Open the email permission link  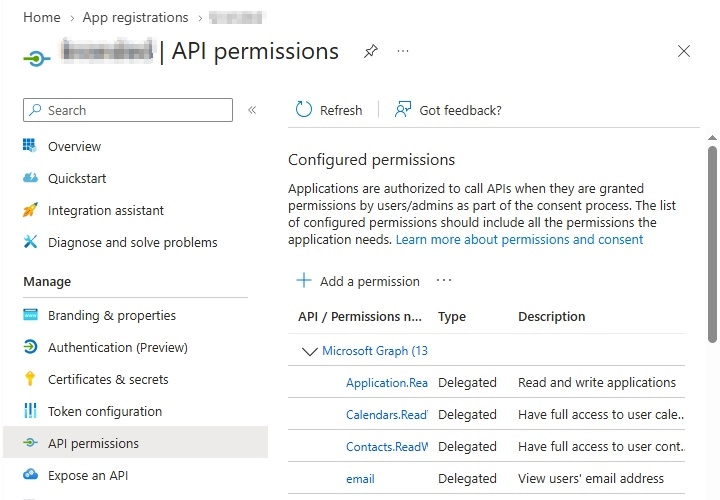pos(360,478)
